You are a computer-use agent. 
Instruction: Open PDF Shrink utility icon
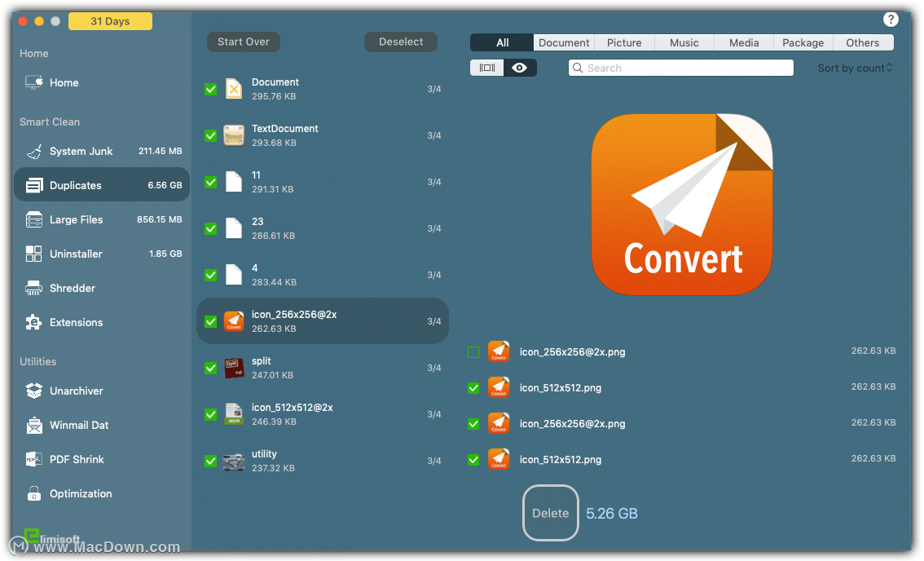(34, 459)
